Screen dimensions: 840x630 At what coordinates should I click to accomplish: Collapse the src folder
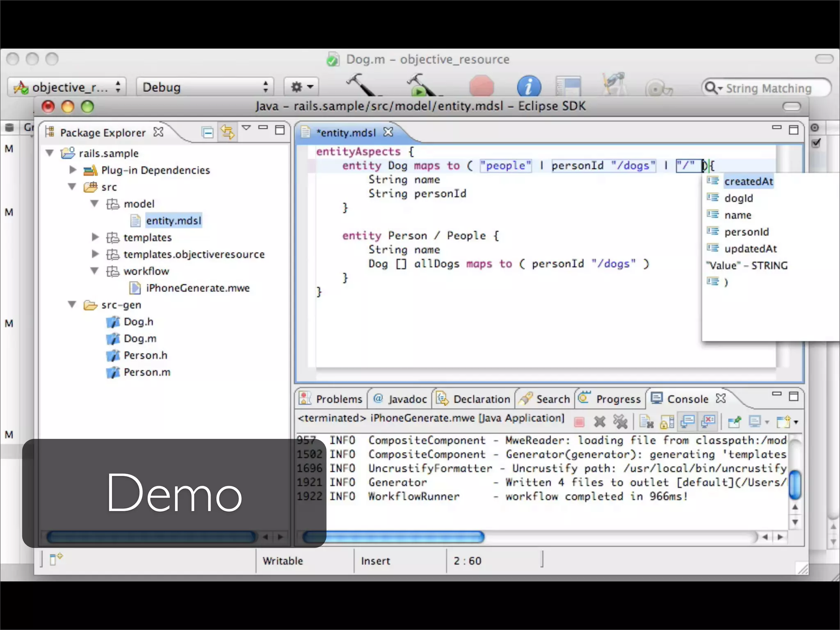[x=72, y=187]
